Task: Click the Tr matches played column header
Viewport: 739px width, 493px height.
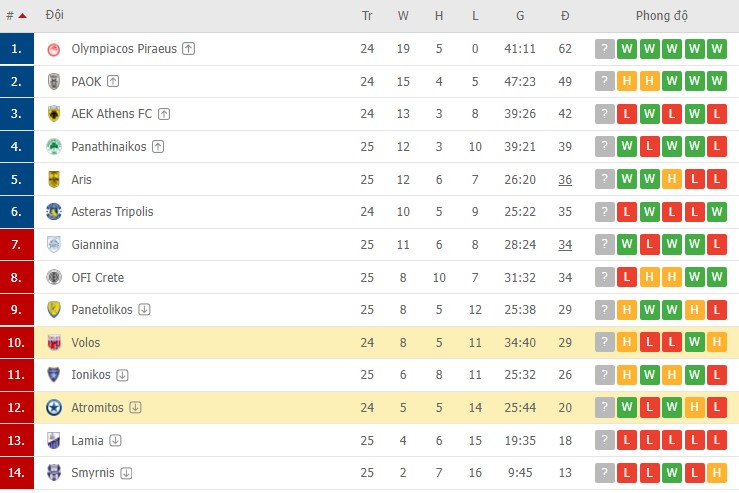Action: (x=367, y=16)
